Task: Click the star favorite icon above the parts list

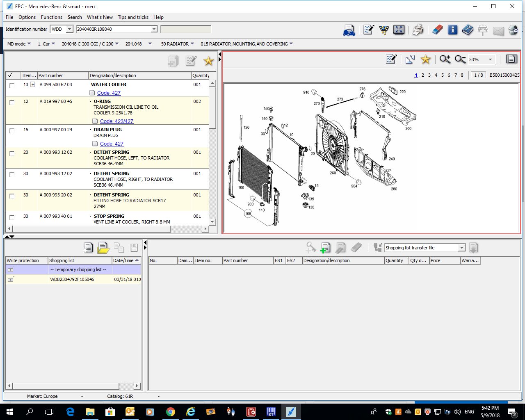Action: point(208,61)
